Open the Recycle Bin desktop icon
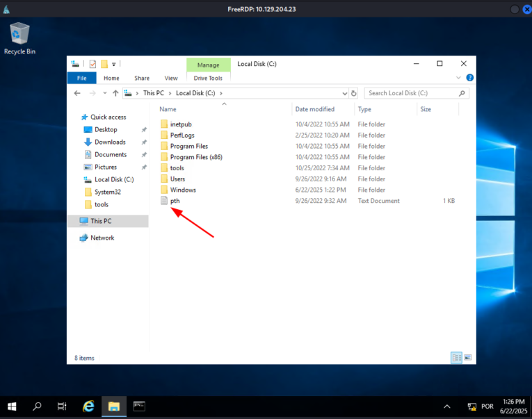 [x=19, y=36]
